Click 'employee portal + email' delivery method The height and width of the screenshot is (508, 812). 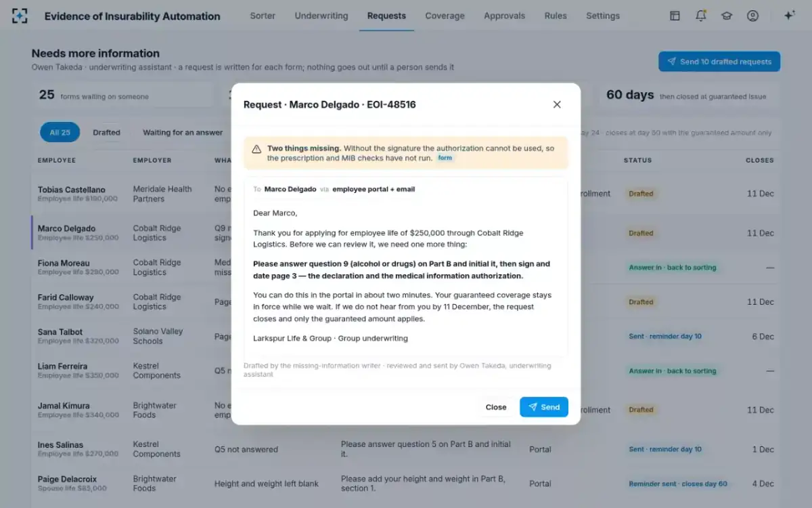click(x=374, y=189)
